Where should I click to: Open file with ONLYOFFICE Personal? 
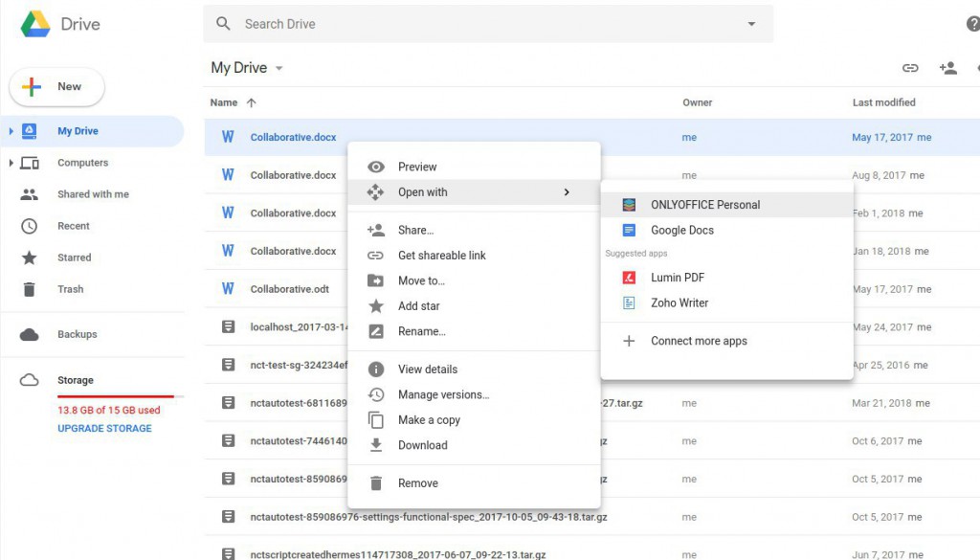point(727,204)
